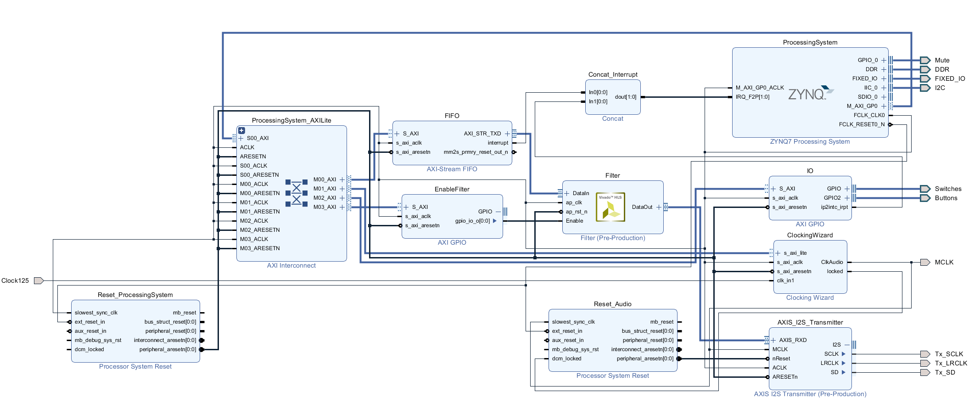Click the ZYNQ logo in ProcessingSystem block

(x=810, y=93)
